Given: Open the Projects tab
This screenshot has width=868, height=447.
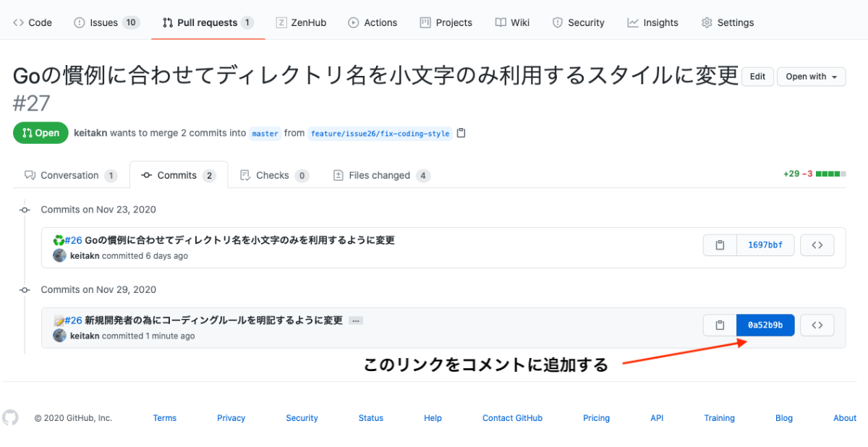Looking at the screenshot, I should point(447,22).
